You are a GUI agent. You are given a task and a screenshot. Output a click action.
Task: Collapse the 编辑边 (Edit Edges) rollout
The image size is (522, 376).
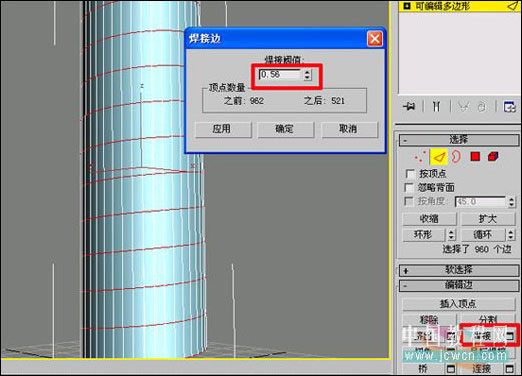[459, 285]
